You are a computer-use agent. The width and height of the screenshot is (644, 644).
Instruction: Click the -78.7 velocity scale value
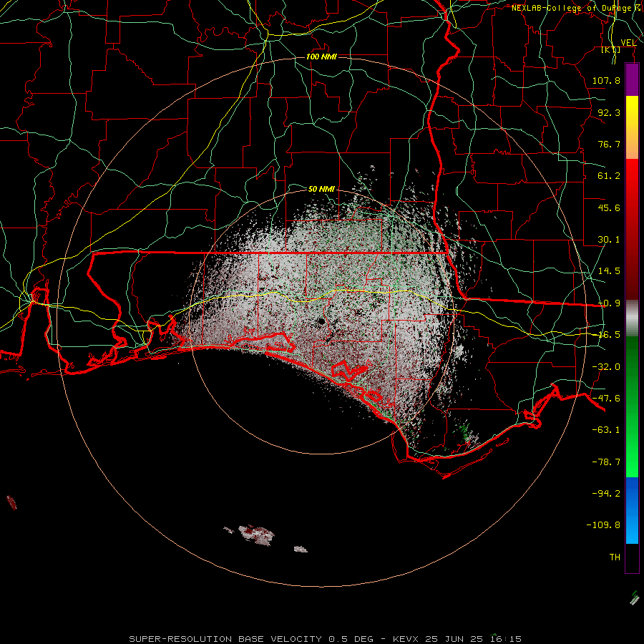pos(606,462)
